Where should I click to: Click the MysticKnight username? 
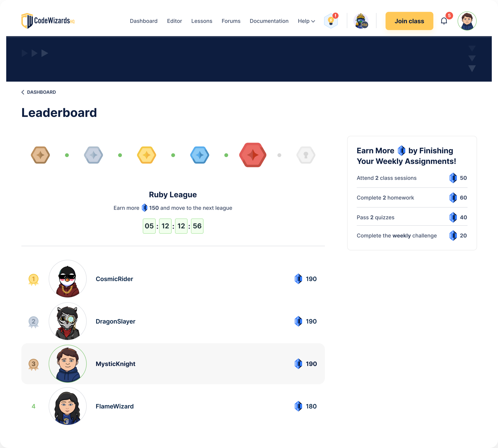click(116, 364)
